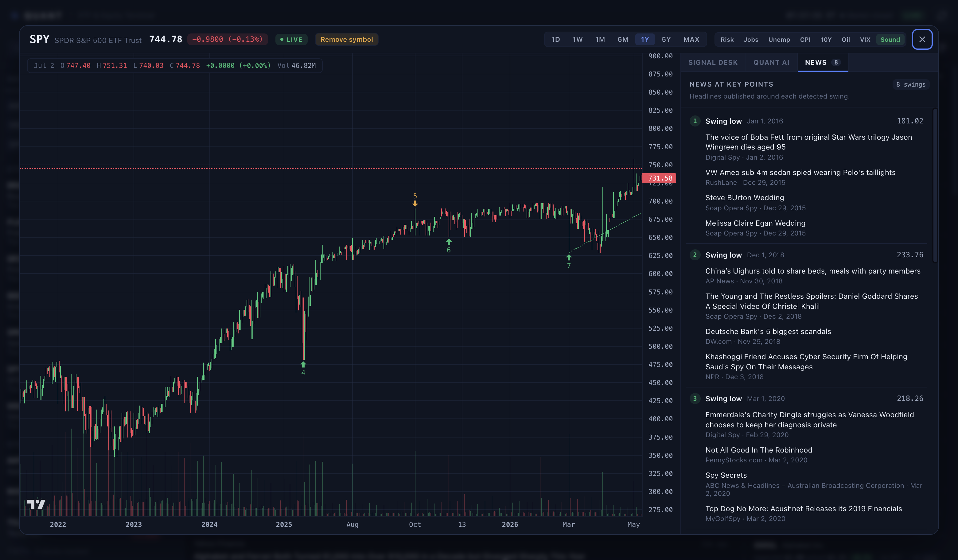Click the 181.02 swing price
Image resolution: width=958 pixels, height=560 pixels.
pyautogui.click(x=910, y=121)
